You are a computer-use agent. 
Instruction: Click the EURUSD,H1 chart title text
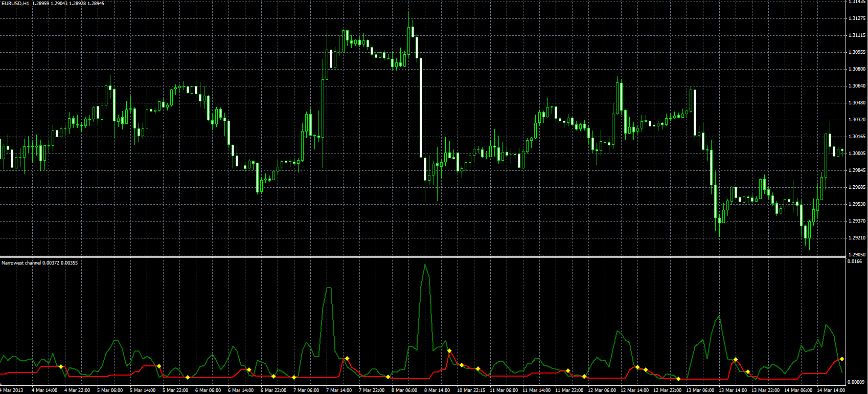point(15,3)
